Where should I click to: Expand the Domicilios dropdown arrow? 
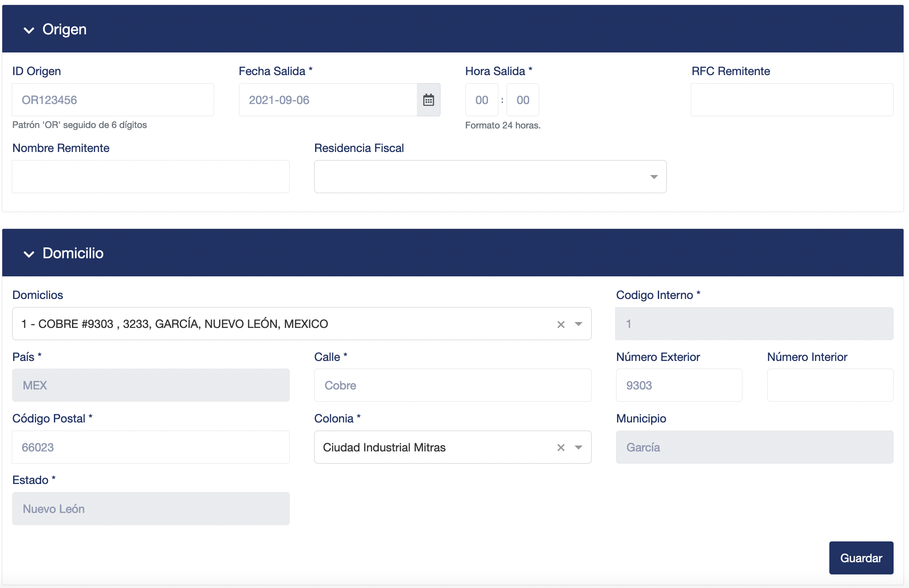579,324
